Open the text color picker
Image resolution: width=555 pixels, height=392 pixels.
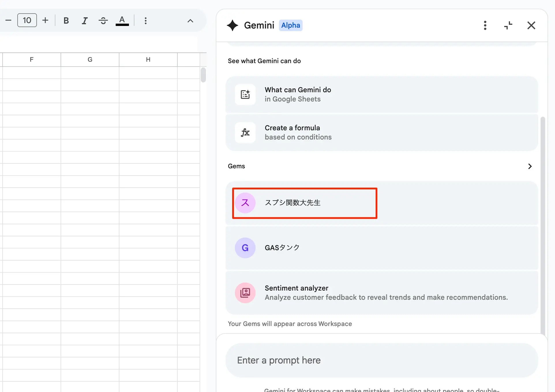(x=122, y=20)
